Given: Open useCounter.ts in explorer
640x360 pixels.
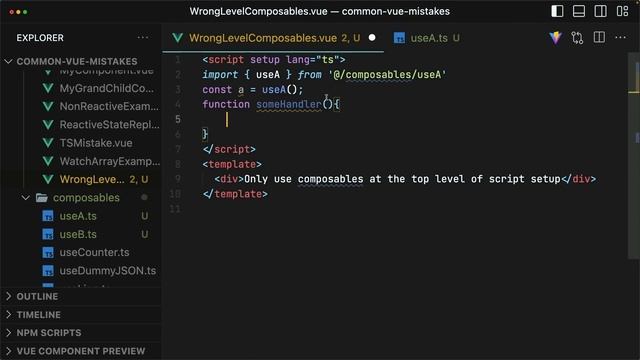Looking at the screenshot, I should (94, 253).
